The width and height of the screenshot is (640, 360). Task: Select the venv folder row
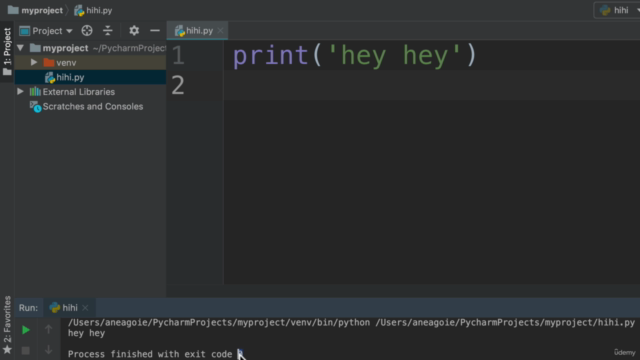coord(91,62)
